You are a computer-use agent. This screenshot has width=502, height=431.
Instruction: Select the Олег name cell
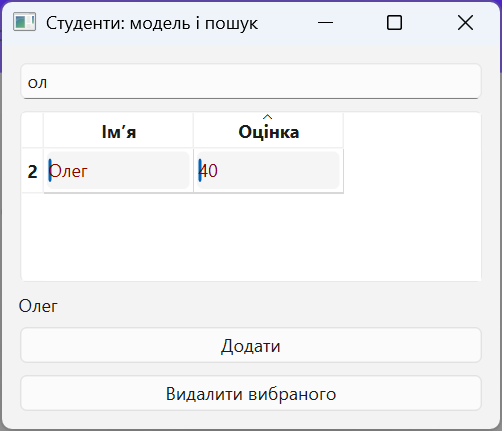[118, 171]
